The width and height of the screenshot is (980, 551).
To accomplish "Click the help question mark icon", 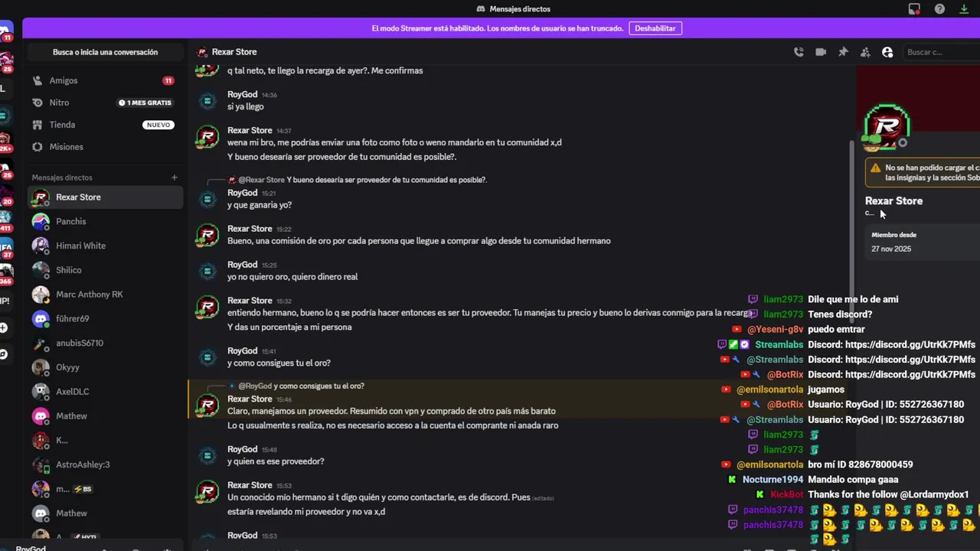I will coord(939,9).
